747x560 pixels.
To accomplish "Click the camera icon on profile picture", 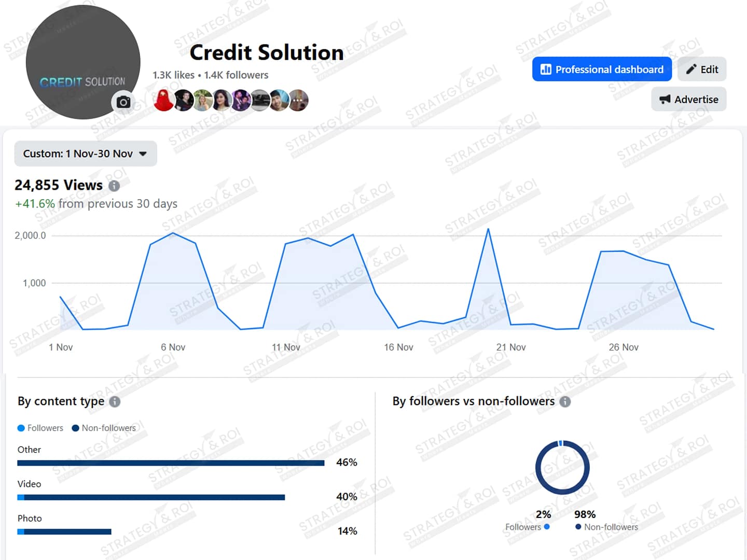I will pos(123,102).
